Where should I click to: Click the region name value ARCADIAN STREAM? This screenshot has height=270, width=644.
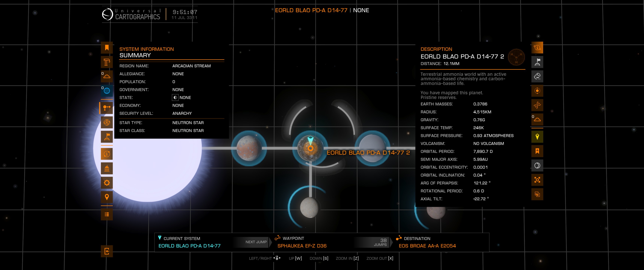pyautogui.click(x=192, y=66)
